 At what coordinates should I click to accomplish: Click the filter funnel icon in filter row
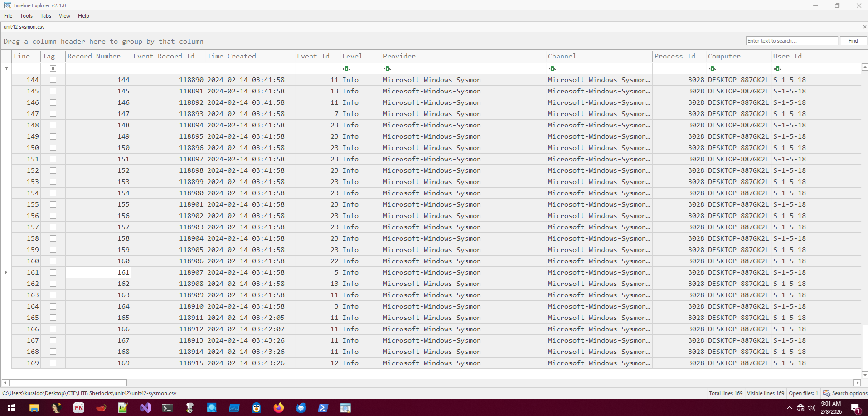6,68
